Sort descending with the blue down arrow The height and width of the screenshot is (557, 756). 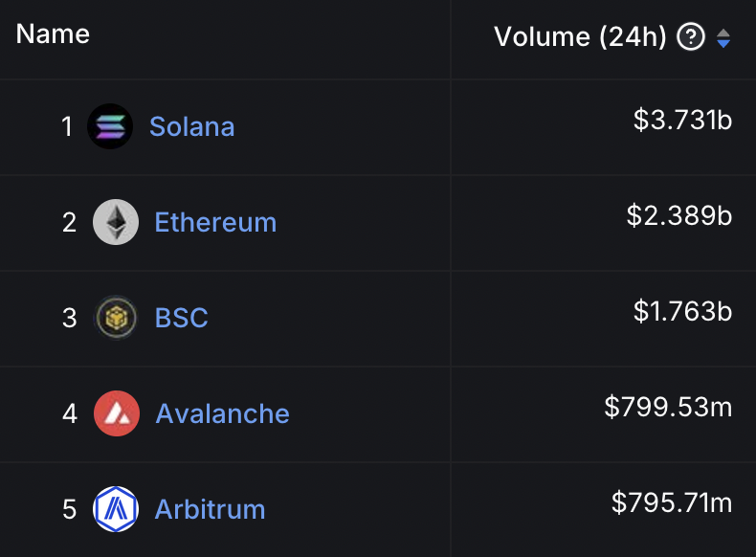click(723, 43)
